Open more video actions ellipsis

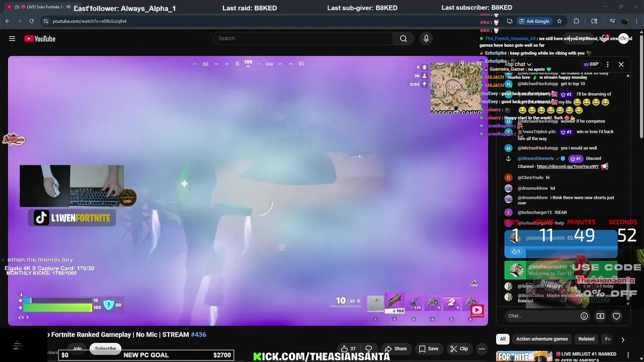click(x=482, y=348)
